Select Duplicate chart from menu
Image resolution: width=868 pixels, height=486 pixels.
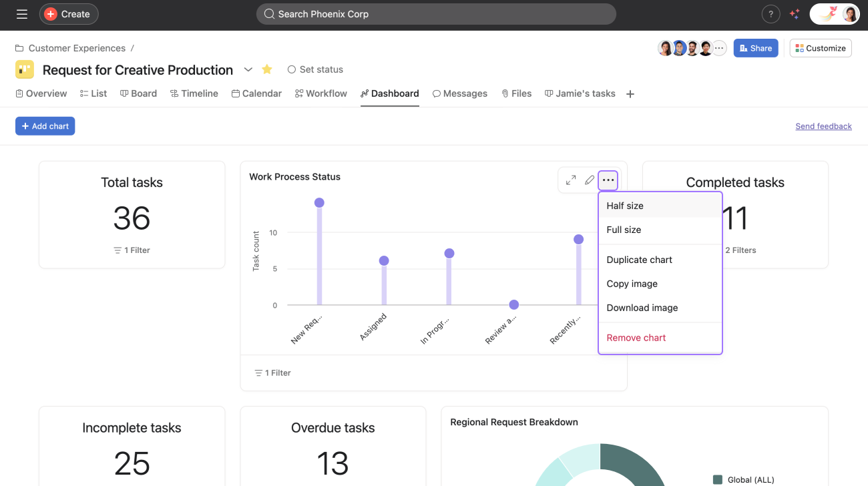click(639, 260)
